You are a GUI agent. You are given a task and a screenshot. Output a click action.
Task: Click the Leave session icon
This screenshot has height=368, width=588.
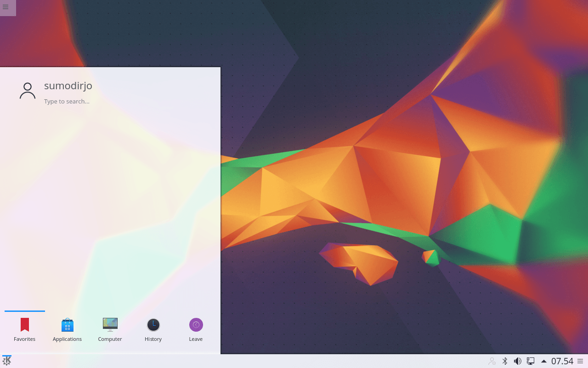click(x=196, y=324)
